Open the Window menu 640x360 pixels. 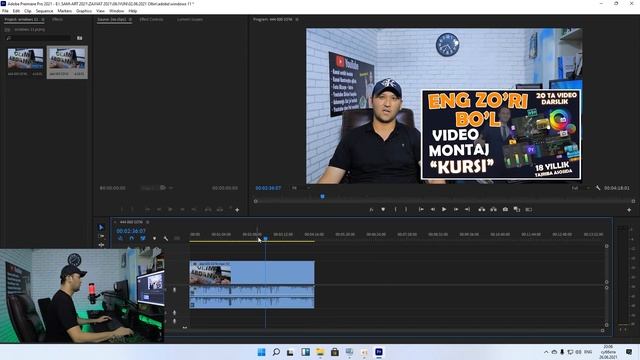[116, 11]
